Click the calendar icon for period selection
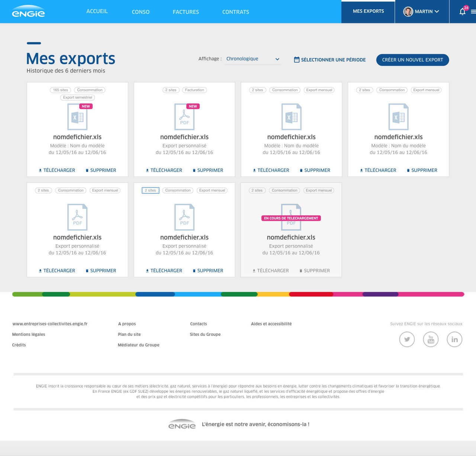Viewport: 476px width, 456px height. coord(297,60)
